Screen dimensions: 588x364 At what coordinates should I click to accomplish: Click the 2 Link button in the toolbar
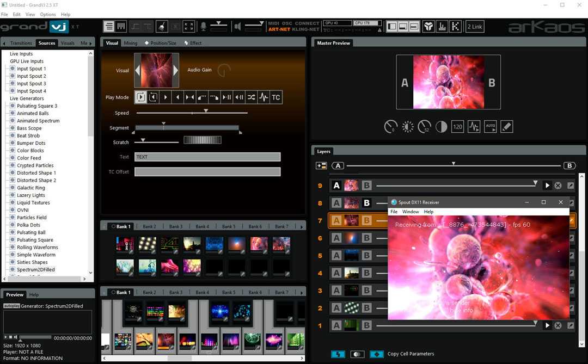pyautogui.click(x=474, y=26)
